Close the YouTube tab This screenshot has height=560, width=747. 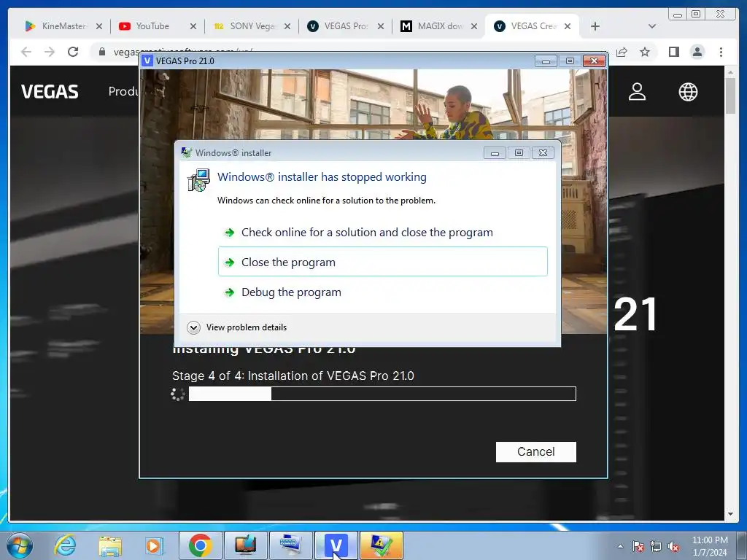tap(193, 27)
